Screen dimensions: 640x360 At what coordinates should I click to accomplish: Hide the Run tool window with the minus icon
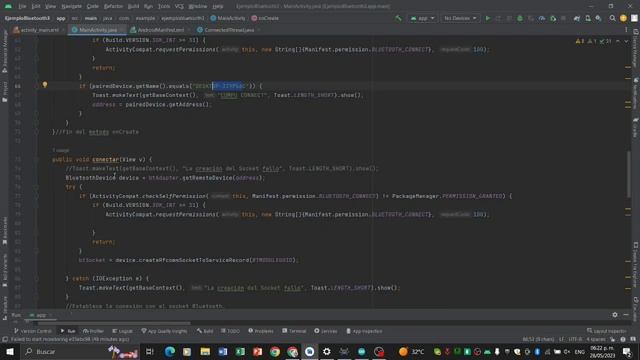tap(626, 315)
